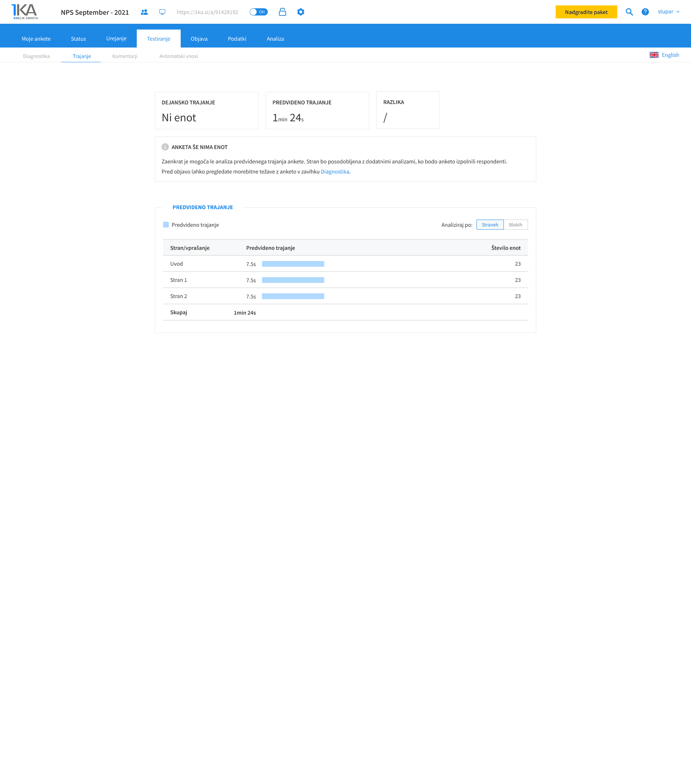Open survey settings via the gear icon

301,12
